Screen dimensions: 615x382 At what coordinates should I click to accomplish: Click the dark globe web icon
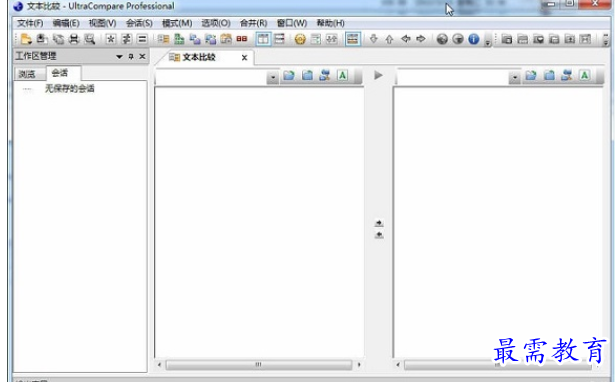pyautogui.click(x=442, y=39)
